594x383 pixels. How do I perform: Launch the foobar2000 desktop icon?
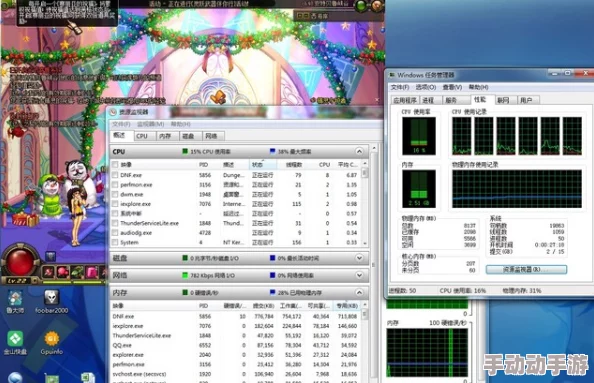[51, 301]
